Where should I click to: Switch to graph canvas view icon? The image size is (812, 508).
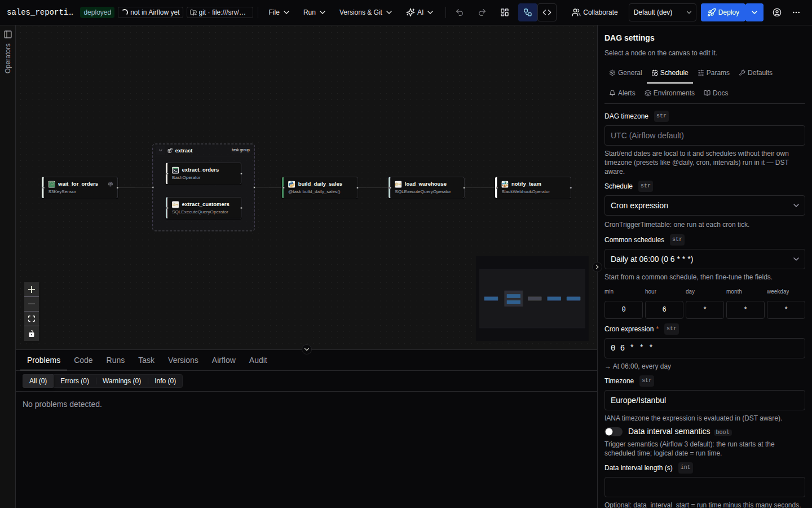528,12
